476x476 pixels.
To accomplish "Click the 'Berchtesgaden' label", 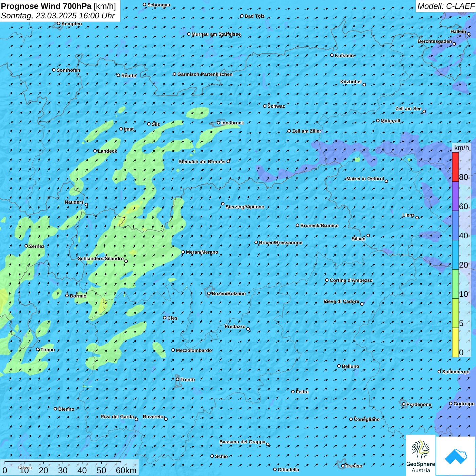I will click(435, 41).
